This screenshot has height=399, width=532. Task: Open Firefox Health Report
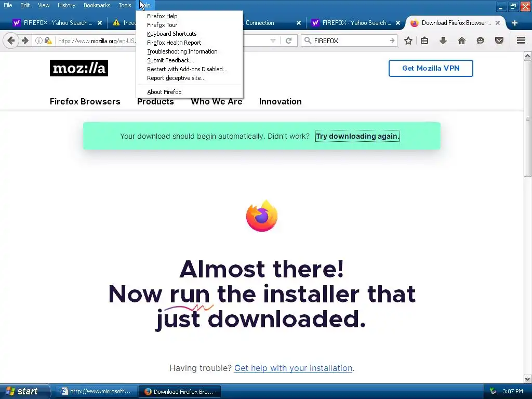pos(189,43)
